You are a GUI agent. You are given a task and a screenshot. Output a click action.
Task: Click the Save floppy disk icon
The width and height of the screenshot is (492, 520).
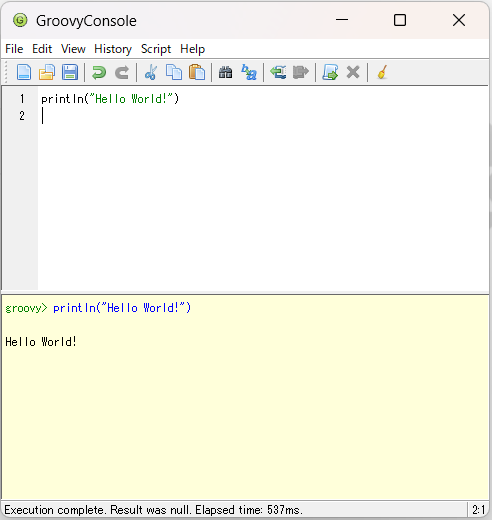70,72
